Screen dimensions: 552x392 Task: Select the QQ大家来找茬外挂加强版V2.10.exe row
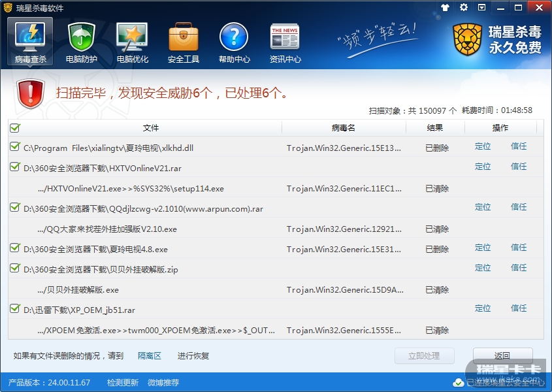276,229
